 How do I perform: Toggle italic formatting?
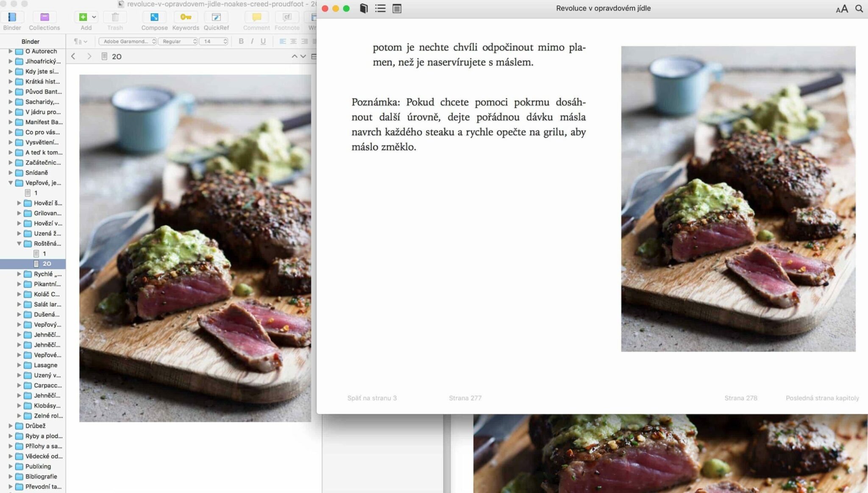(252, 41)
